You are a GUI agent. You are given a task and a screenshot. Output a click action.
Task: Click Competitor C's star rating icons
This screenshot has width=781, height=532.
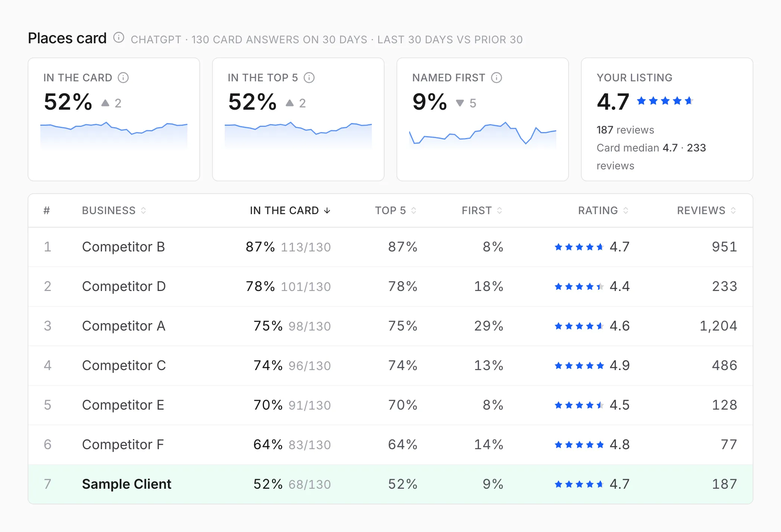(579, 366)
